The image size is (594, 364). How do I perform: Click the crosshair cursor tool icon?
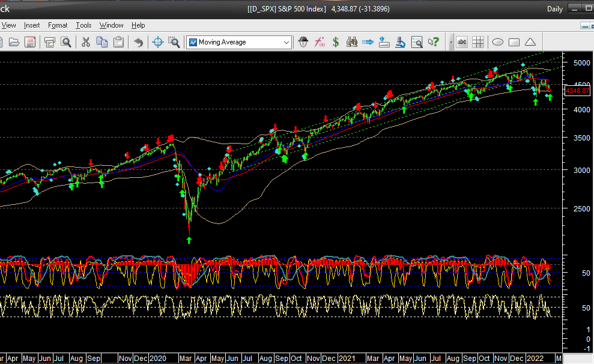tap(158, 42)
